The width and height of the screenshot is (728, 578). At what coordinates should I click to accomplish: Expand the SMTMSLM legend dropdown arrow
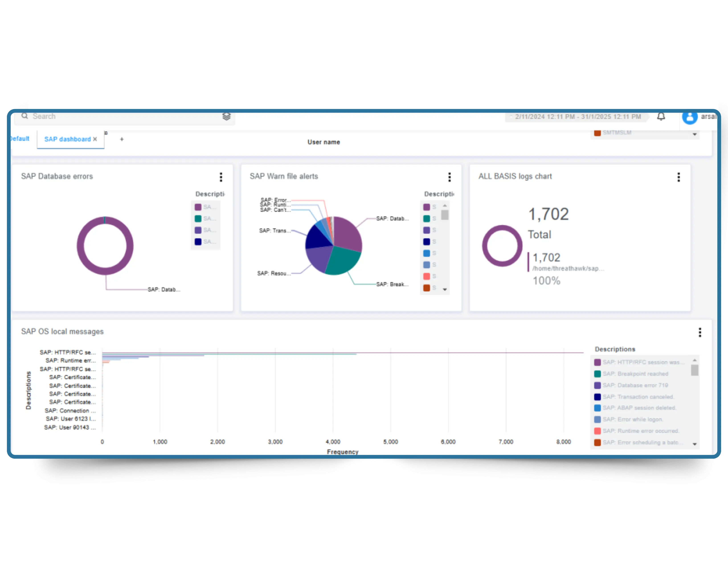[x=695, y=134]
